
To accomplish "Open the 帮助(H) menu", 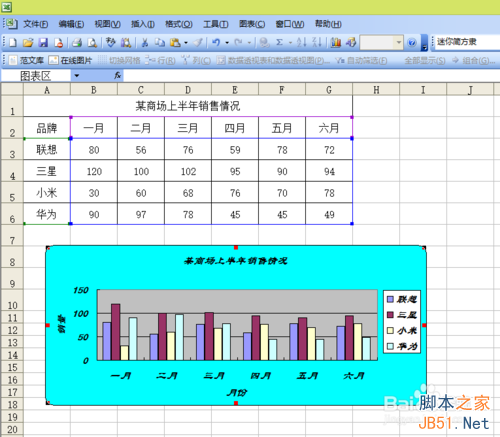I will [328, 24].
